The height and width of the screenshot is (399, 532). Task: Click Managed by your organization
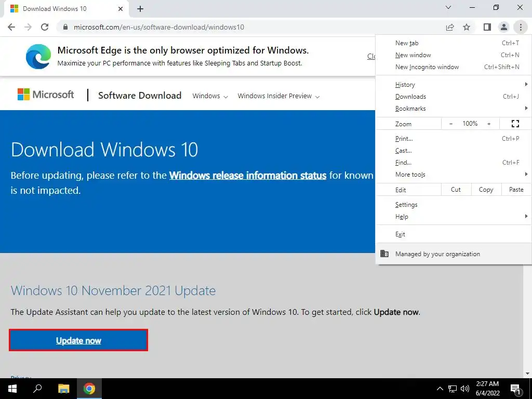454,254
